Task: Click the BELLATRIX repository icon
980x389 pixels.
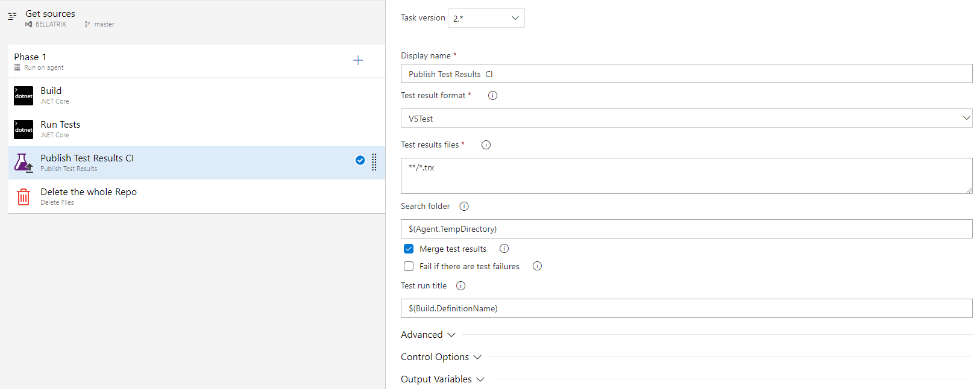Action: [28, 24]
